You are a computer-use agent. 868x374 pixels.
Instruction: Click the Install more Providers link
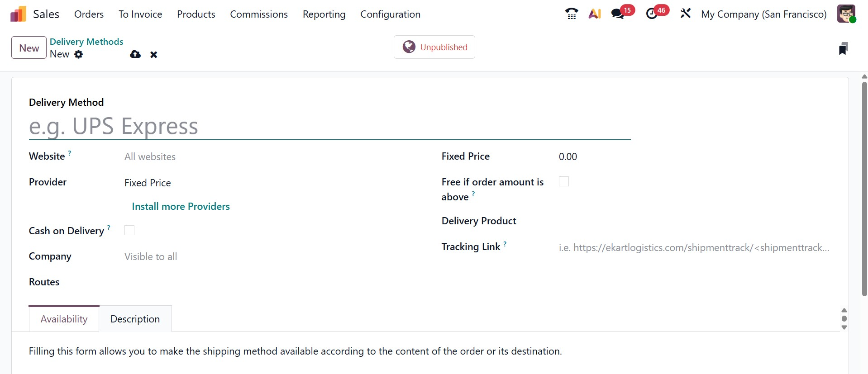[x=181, y=207]
